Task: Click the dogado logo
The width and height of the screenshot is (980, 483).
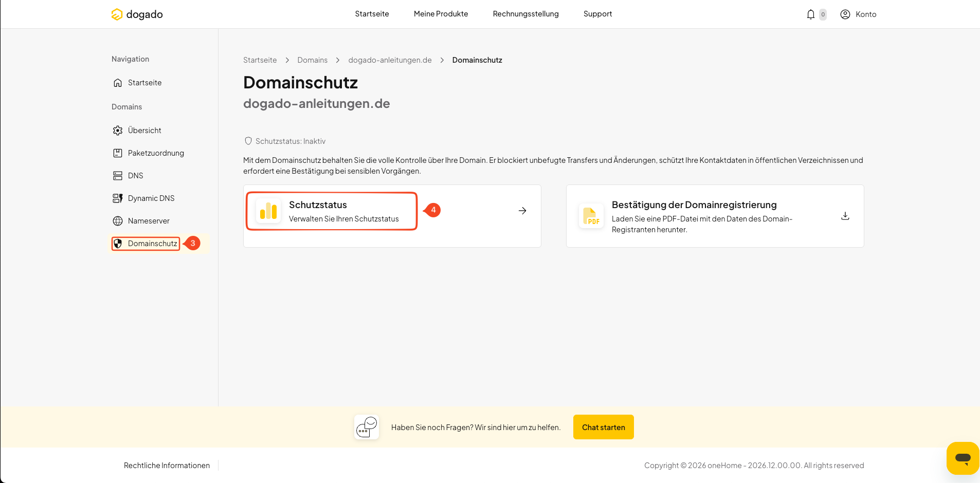Action: (137, 14)
